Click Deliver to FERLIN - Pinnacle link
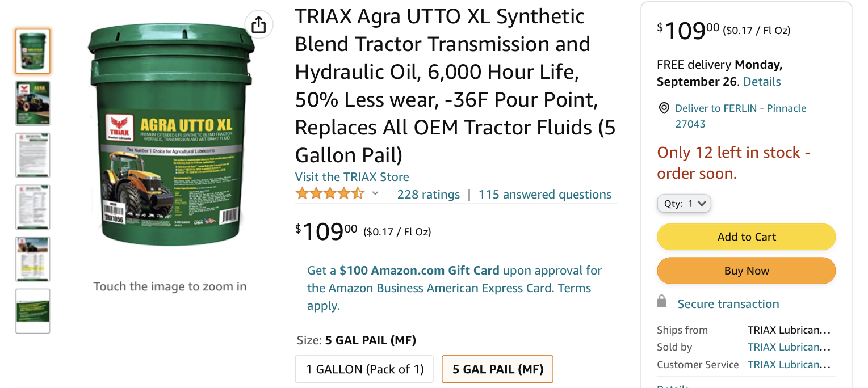This screenshot has height=388, width=868. click(740, 108)
